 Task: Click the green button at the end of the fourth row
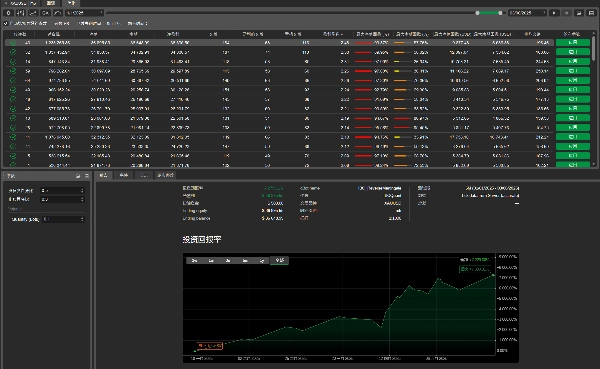[x=572, y=71]
